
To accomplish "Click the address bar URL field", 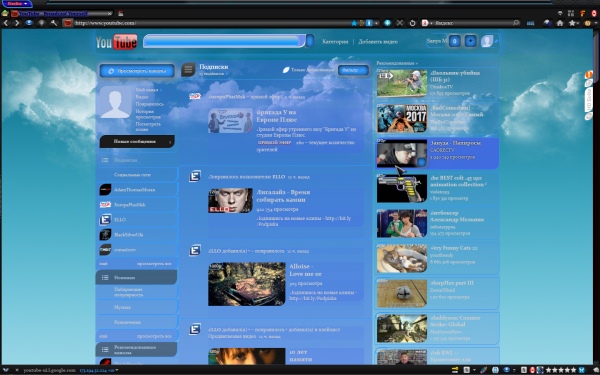I will [x=210, y=23].
